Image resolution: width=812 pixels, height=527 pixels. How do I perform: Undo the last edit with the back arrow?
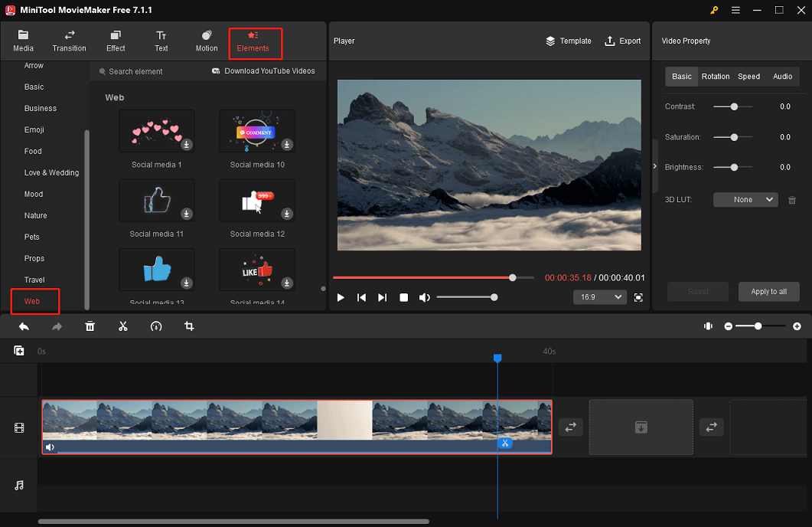tap(23, 326)
